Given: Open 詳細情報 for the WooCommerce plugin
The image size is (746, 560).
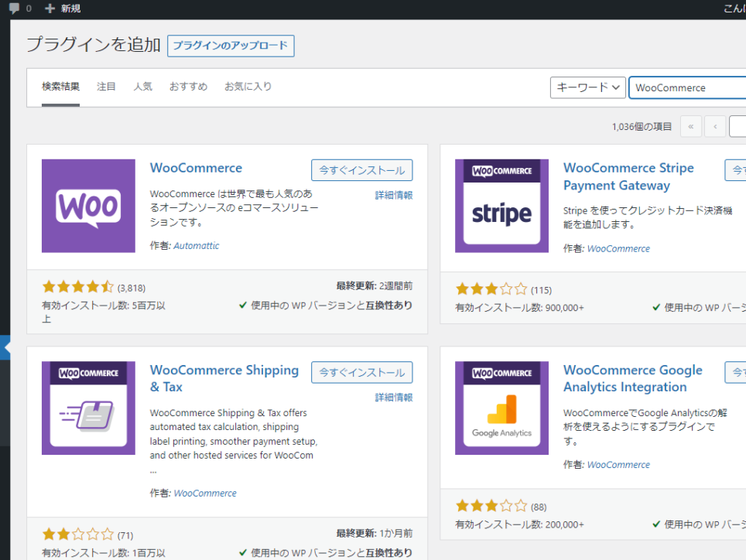Looking at the screenshot, I should pyautogui.click(x=394, y=195).
